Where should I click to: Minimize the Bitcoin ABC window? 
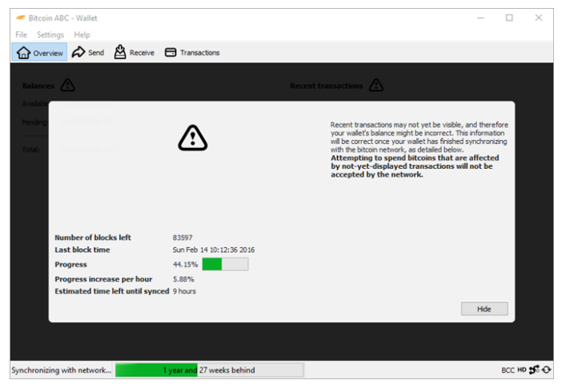pyautogui.click(x=480, y=18)
